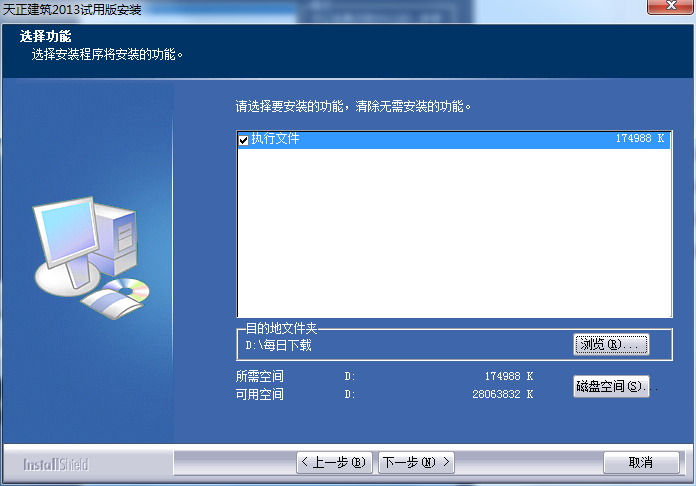696x486 pixels.
Task: Click the CD disc icon
Action: (128, 290)
